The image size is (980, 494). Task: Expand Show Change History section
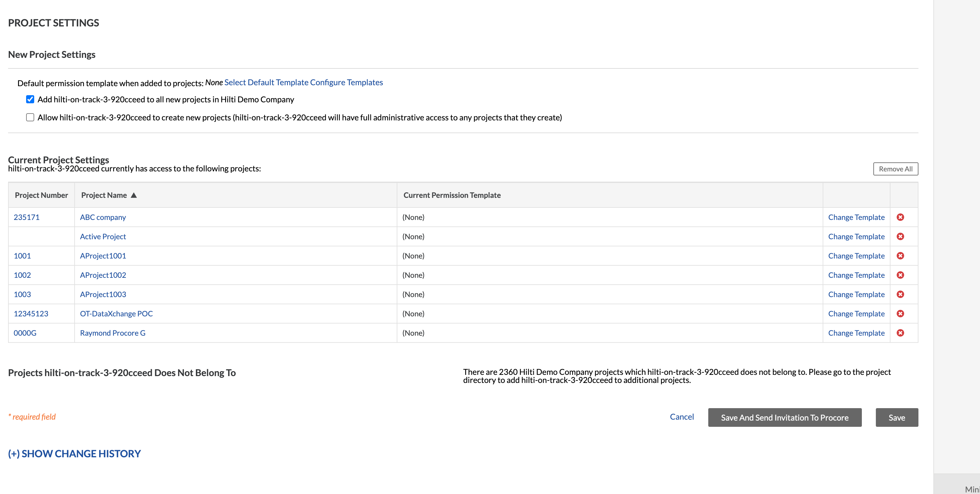point(74,454)
